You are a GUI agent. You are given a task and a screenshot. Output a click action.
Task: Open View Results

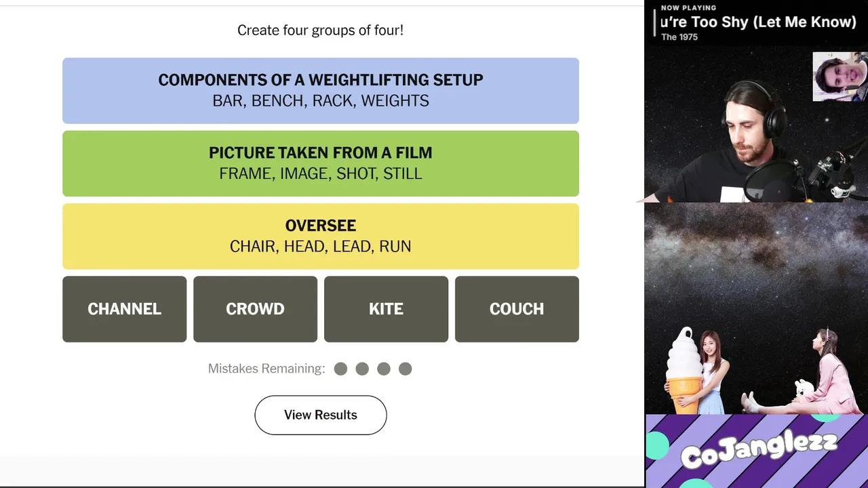coord(320,415)
